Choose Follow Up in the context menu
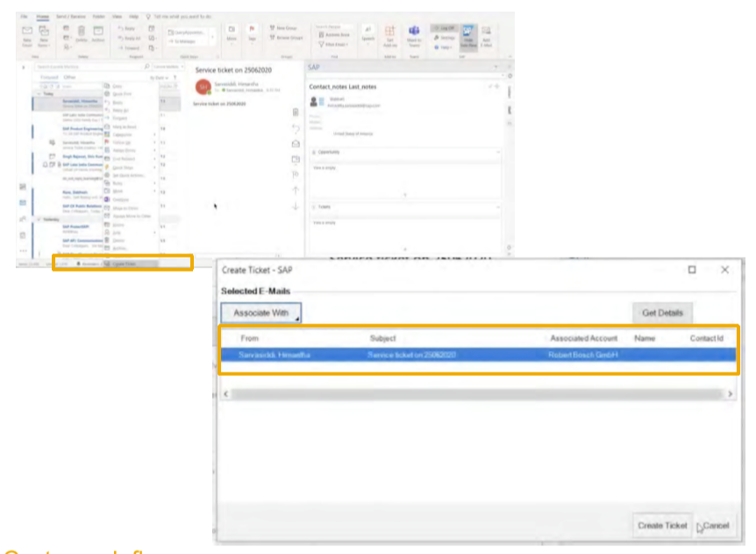This screenshot has height=554, width=756. [x=129, y=143]
